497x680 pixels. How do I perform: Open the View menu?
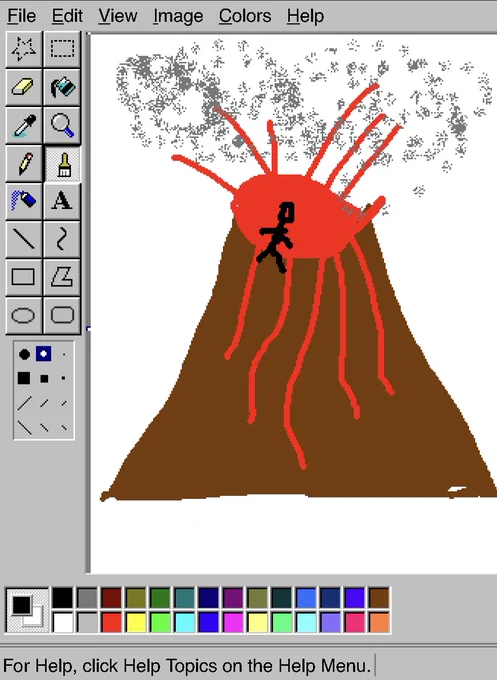tap(118, 16)
